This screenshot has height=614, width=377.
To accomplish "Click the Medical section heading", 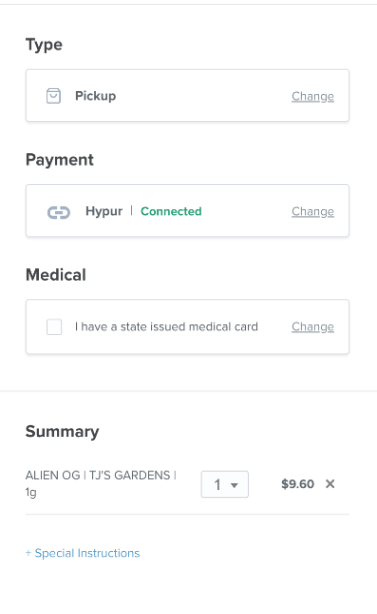I will (56, 275).
